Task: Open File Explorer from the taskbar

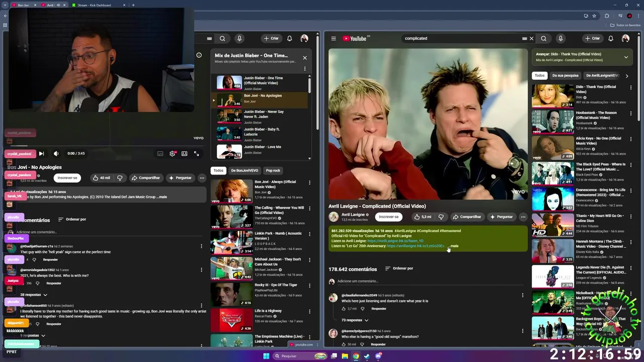Action: point(345,356)
